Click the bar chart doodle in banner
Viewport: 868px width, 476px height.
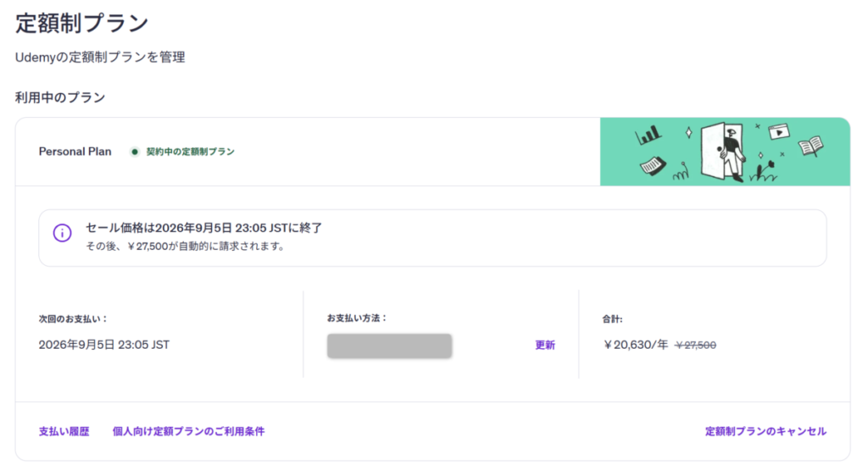(x=649, y=134)
